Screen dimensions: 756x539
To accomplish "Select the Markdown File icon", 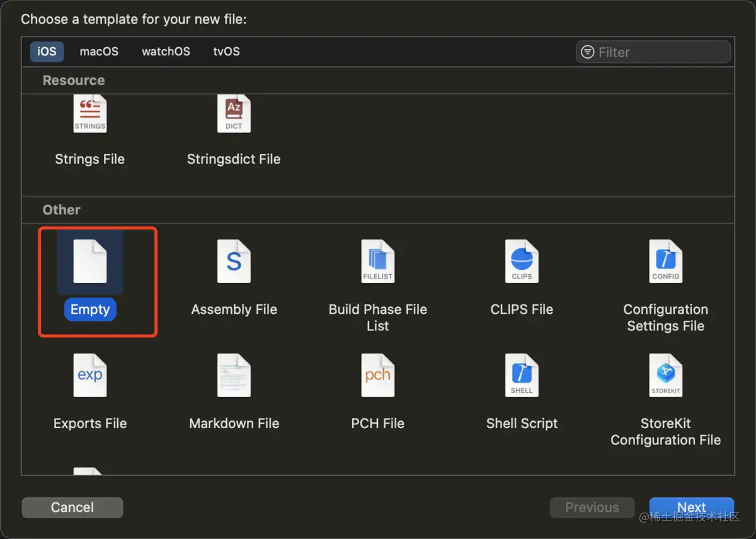I will click(x=234, y=375).
